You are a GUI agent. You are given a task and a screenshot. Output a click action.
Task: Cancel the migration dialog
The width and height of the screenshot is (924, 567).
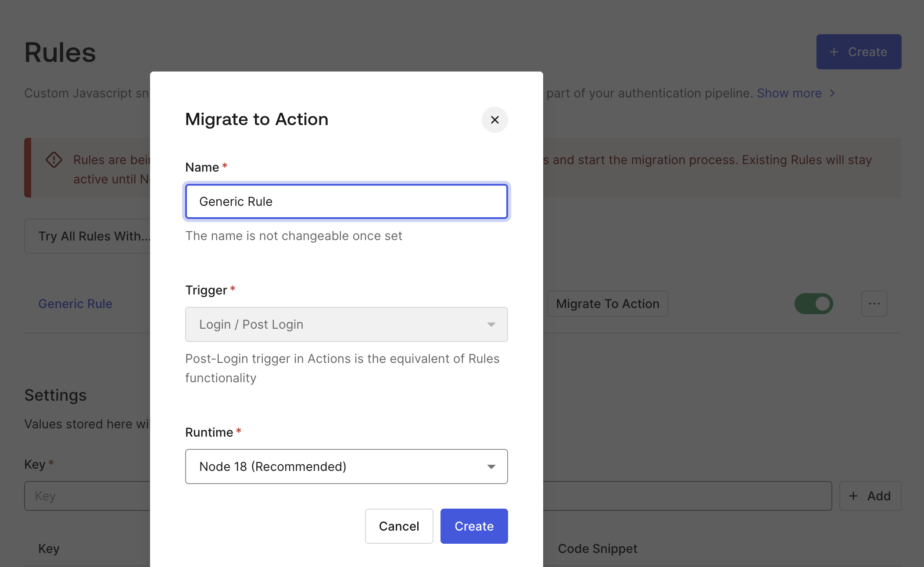pos(399,526)
